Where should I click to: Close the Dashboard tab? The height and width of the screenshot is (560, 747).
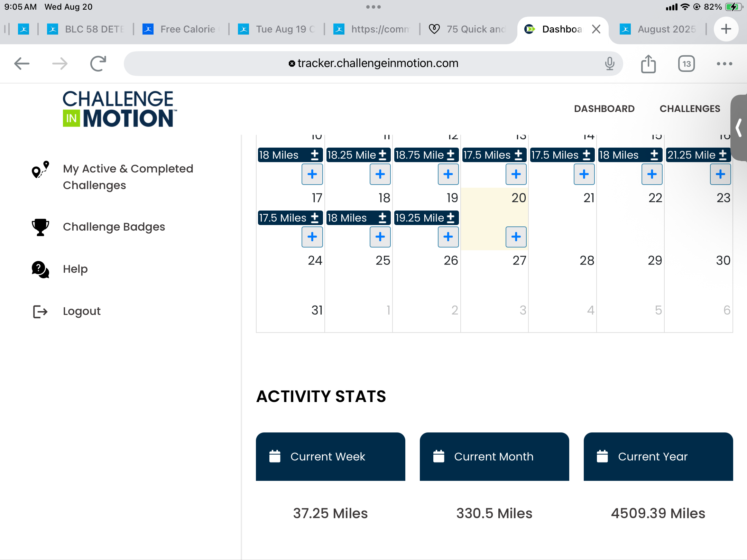click(596, 29)
